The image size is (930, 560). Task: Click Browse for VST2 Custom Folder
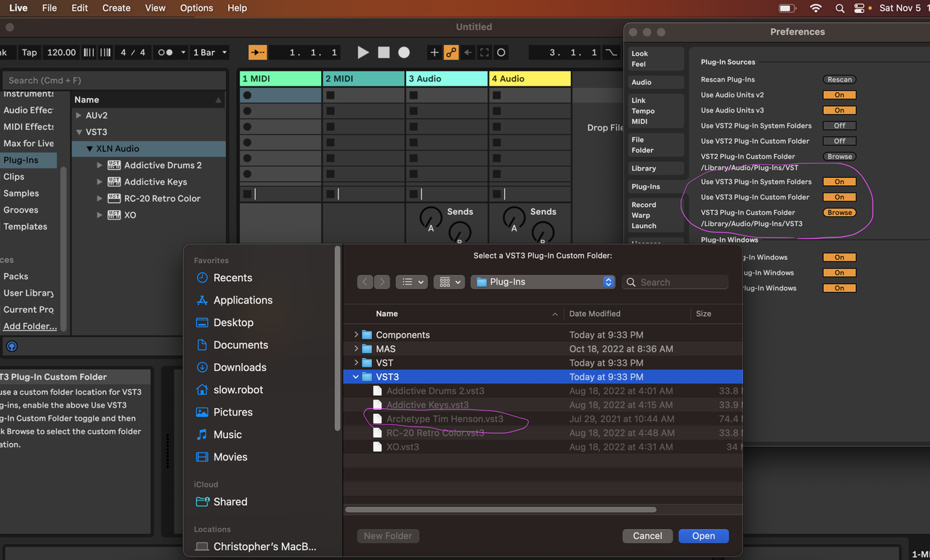(839, 156)
